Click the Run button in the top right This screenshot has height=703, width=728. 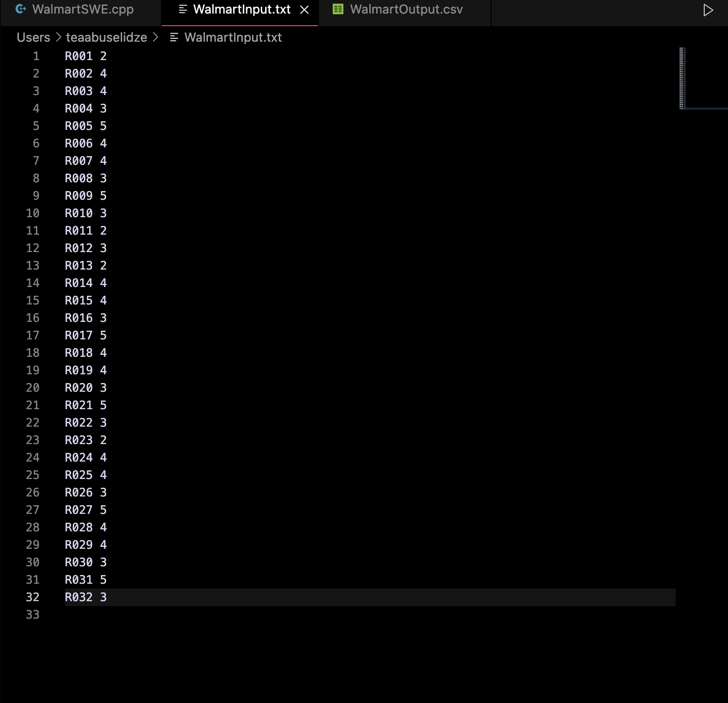tap(708, 9)
